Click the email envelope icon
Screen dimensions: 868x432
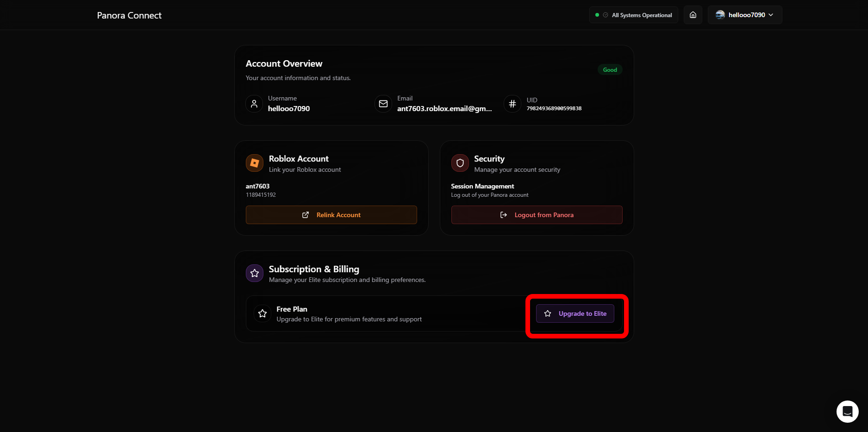(383, 104)
